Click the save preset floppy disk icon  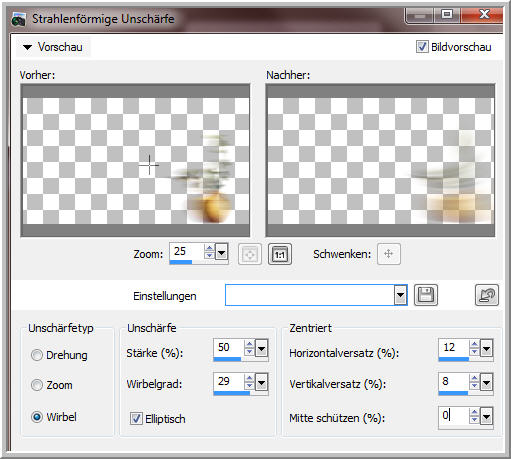(x=426, y=295)
